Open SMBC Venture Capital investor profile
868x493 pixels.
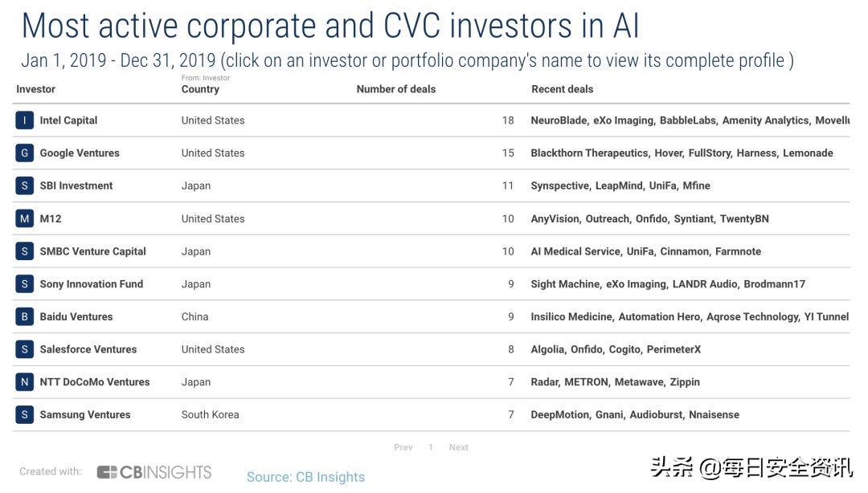(x=92, y=251)
